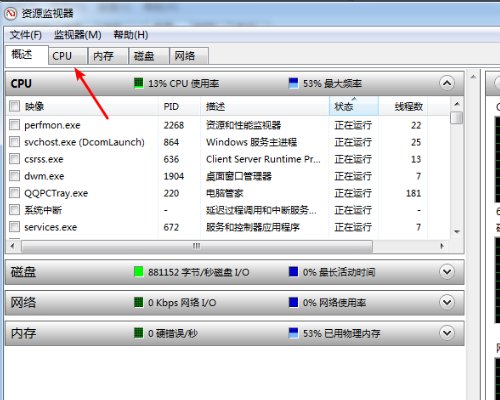
Task: Click the main pane scroll up arrow
Action: pos(473,77)
